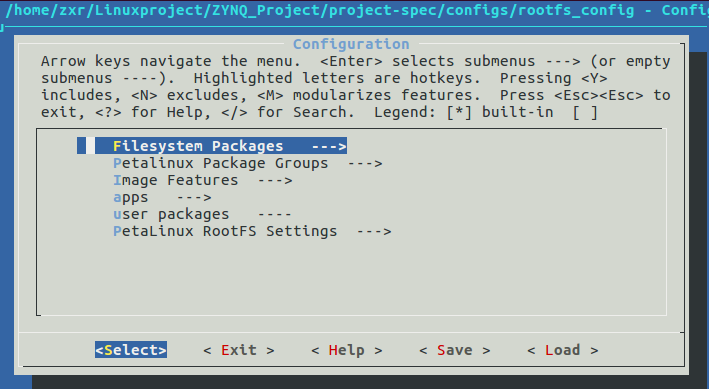Open Help from the bottom bar
Image resolution: width=709 pixels, height=389 pixels.
[x=347, y=350]
